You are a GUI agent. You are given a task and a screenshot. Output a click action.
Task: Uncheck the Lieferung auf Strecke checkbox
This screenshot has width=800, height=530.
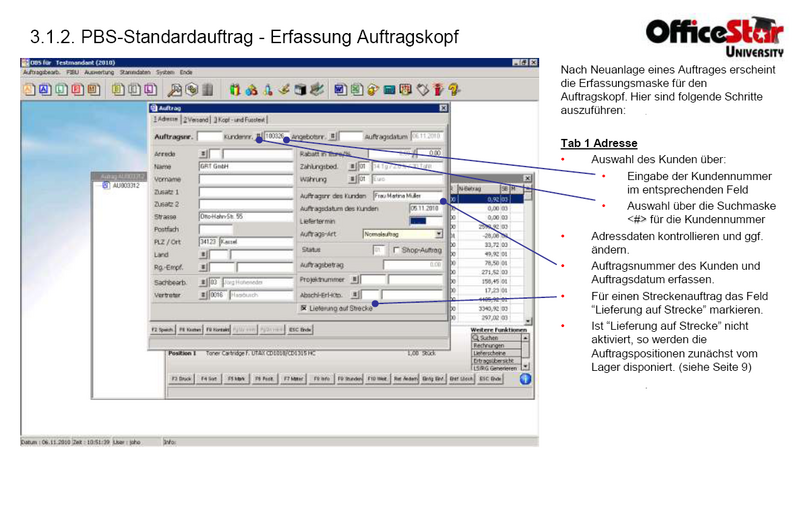(x=304, y=308)
